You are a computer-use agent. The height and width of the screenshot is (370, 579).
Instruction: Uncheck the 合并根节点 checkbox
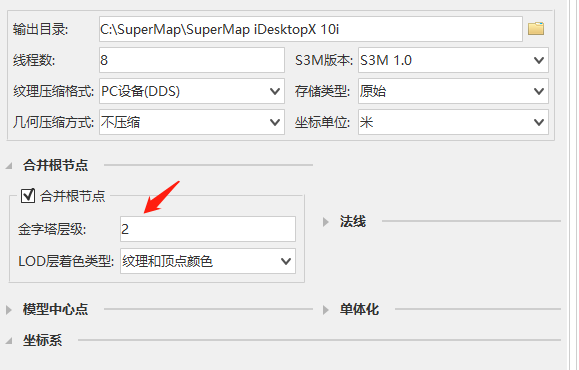28,196
